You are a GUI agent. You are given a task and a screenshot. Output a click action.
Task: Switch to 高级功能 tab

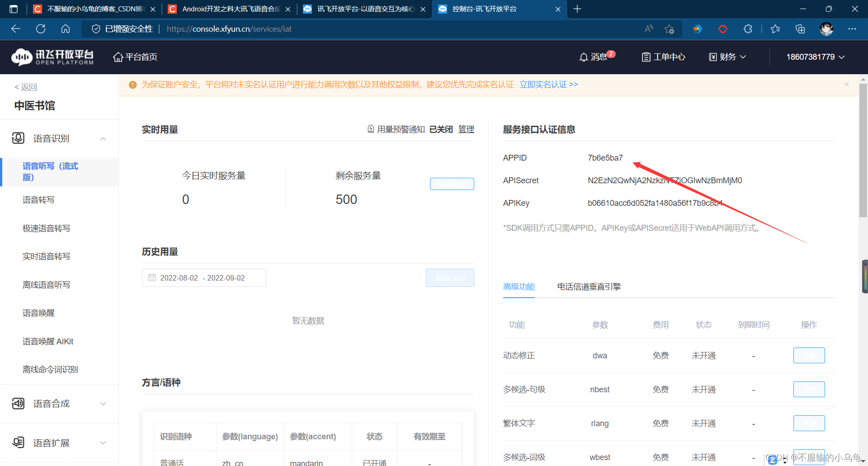pos(519,287)
